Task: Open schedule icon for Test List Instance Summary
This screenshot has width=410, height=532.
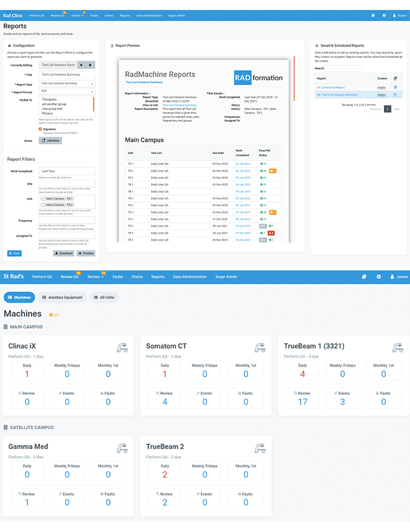Action: 396,94
